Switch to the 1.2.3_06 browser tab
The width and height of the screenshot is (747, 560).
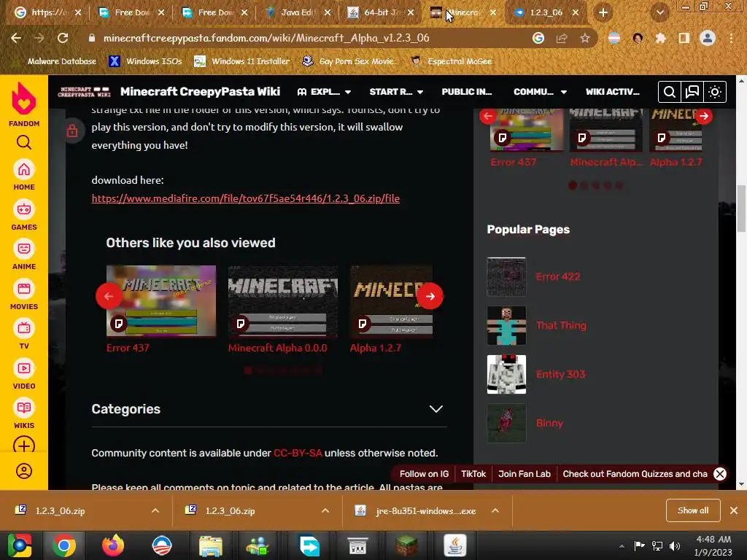pos(546,13)
